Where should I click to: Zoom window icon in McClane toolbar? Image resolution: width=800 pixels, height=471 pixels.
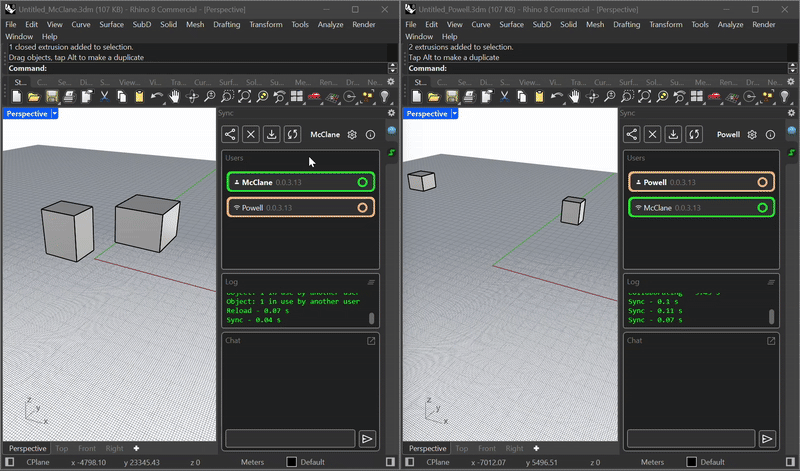click(227, 96)
